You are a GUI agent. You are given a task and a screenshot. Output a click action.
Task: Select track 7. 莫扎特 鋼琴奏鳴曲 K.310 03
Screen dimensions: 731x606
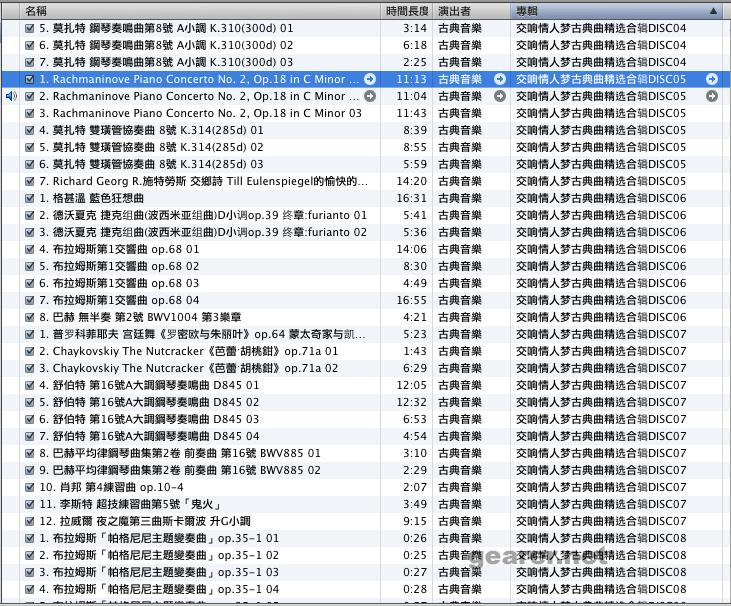point(166,62)
